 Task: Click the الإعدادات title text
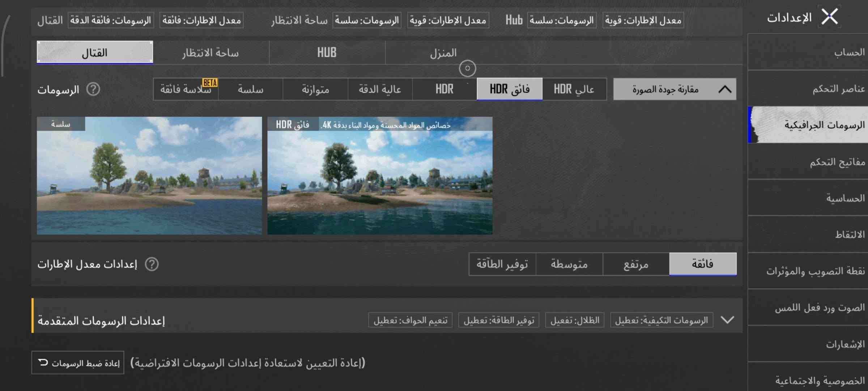pyautogui.click(x=789, y=17)
